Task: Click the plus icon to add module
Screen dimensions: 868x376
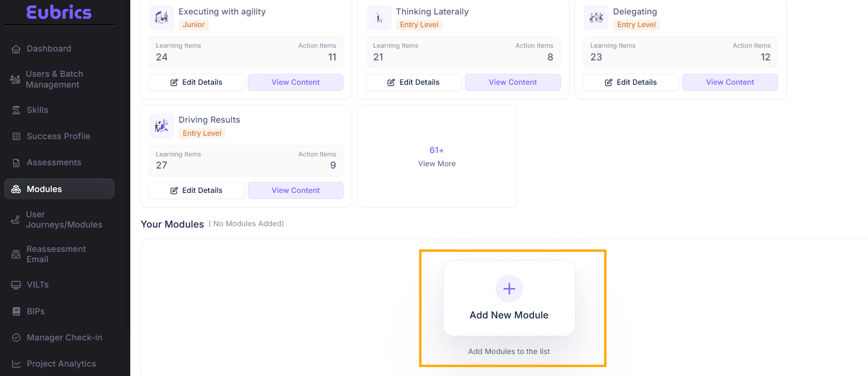Action: [x=509, y=288]
